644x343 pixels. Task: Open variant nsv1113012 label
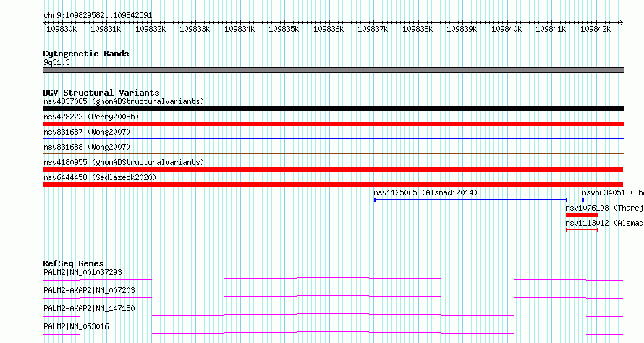pos(605,223)
